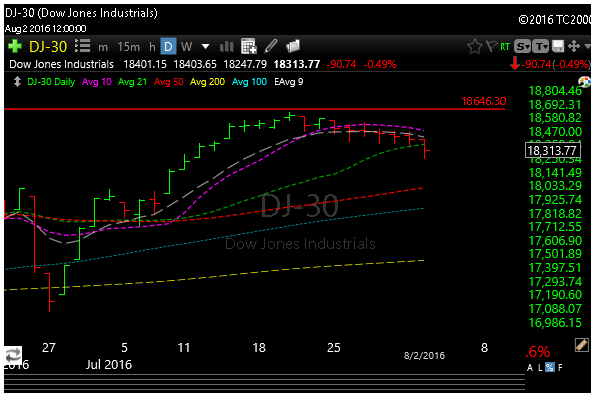
Task: Toggle the % percent scale button
Action: [x=550, y=367]
